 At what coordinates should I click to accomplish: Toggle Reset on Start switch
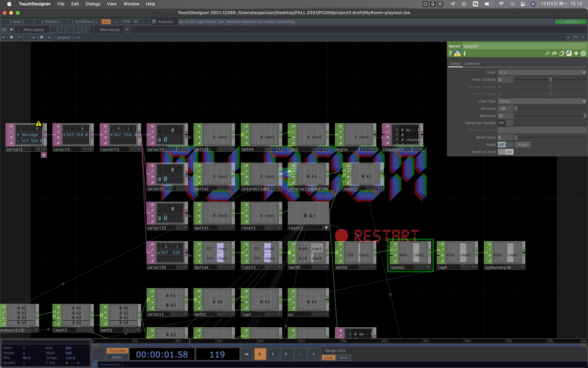tap(505, 152)
